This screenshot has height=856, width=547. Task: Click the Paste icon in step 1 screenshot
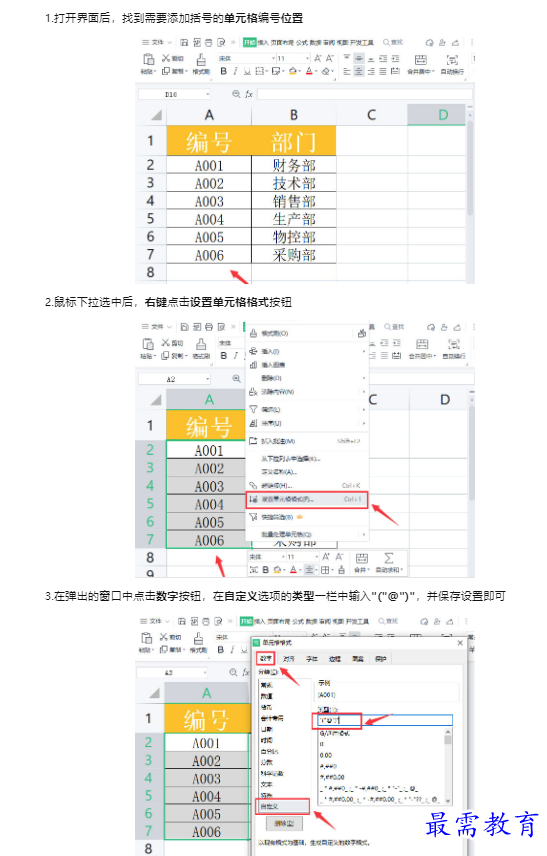coord(148,59)
